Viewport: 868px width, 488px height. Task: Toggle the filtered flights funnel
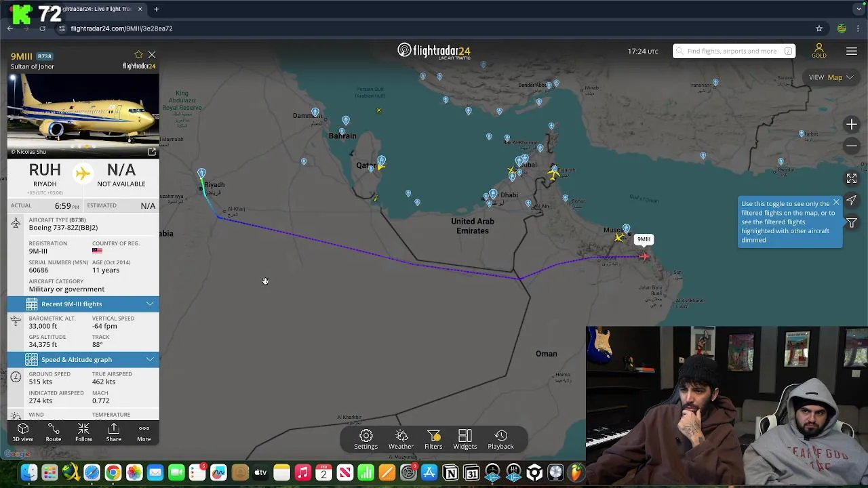click(852, 222)
